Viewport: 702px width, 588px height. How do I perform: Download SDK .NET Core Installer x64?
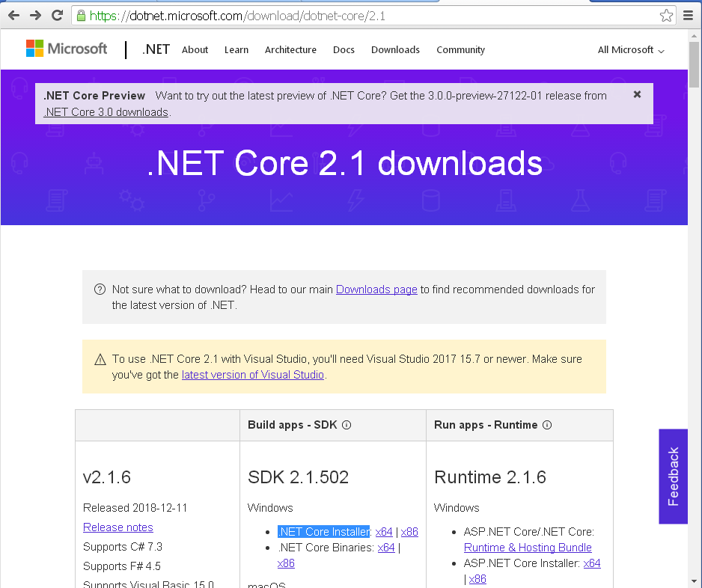tap(384, 532)
